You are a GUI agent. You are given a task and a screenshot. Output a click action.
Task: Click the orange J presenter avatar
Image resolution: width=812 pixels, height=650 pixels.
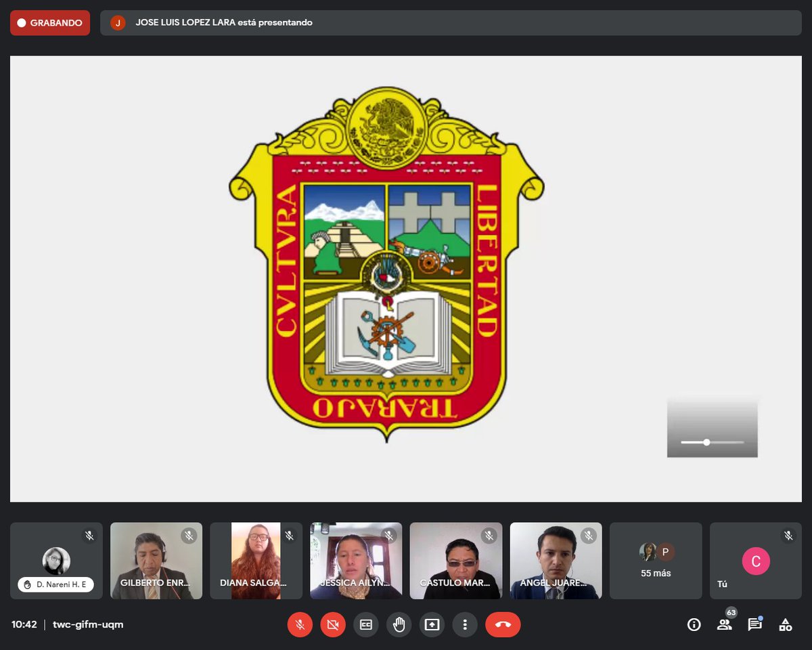[x=118, y=22]
